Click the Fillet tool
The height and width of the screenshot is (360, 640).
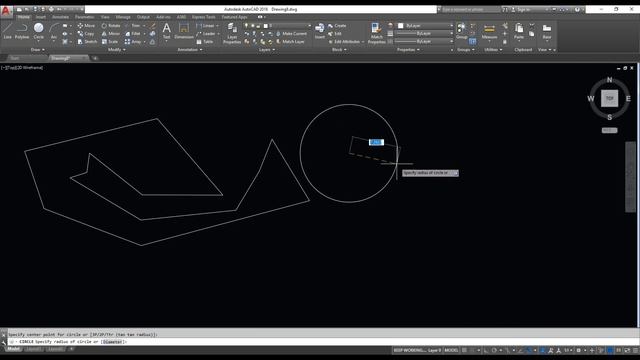[x=133, y=33]
